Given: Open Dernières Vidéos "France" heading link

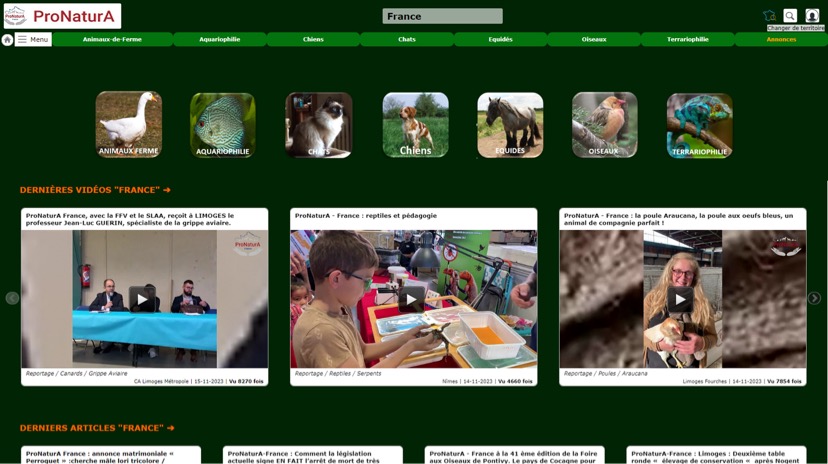Looking at the screenshot, I should click(95, 190).
